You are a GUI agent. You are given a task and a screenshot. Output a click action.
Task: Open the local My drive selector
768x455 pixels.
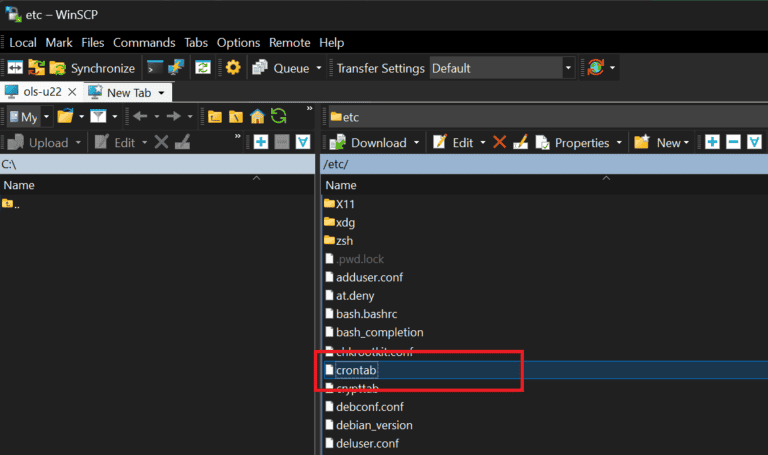29,117
